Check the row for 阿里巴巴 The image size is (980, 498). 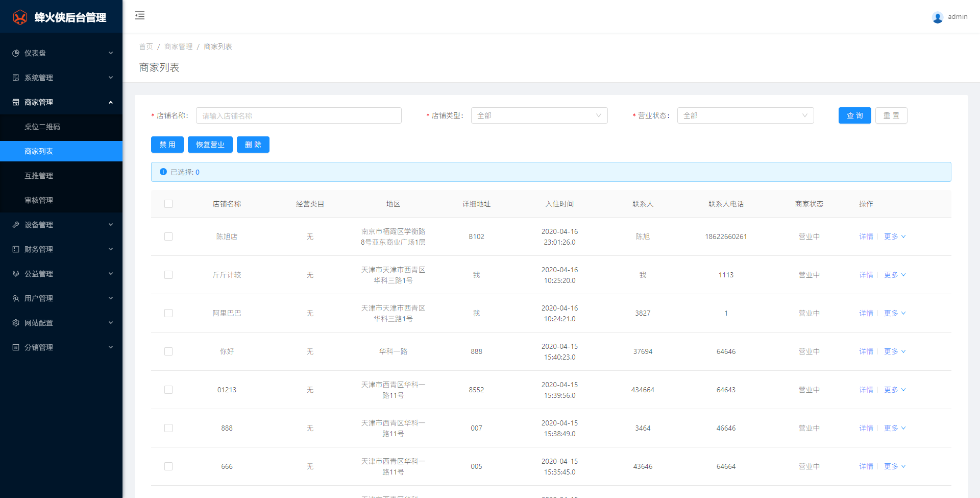point(168,313)
